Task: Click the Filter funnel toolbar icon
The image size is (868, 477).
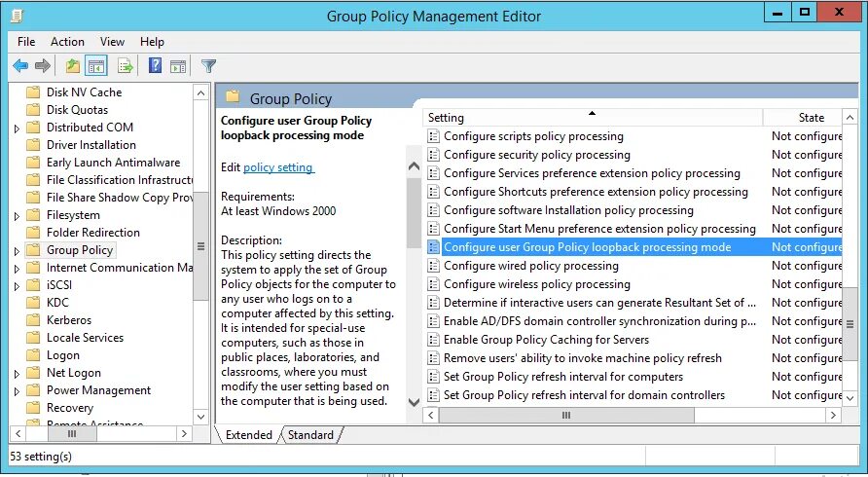Action: pyautogui.click(x=208, y=66)
